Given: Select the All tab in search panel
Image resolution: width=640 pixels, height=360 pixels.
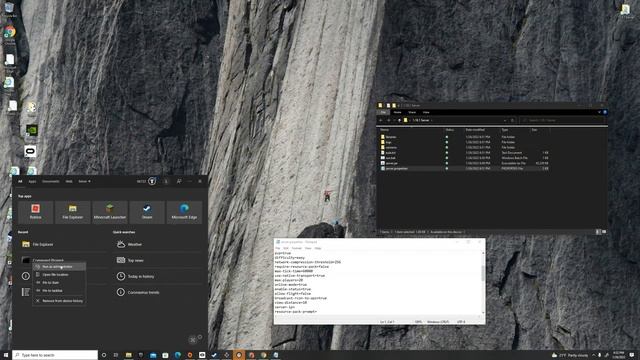Looking at the screenshot, I should [20, 181].
